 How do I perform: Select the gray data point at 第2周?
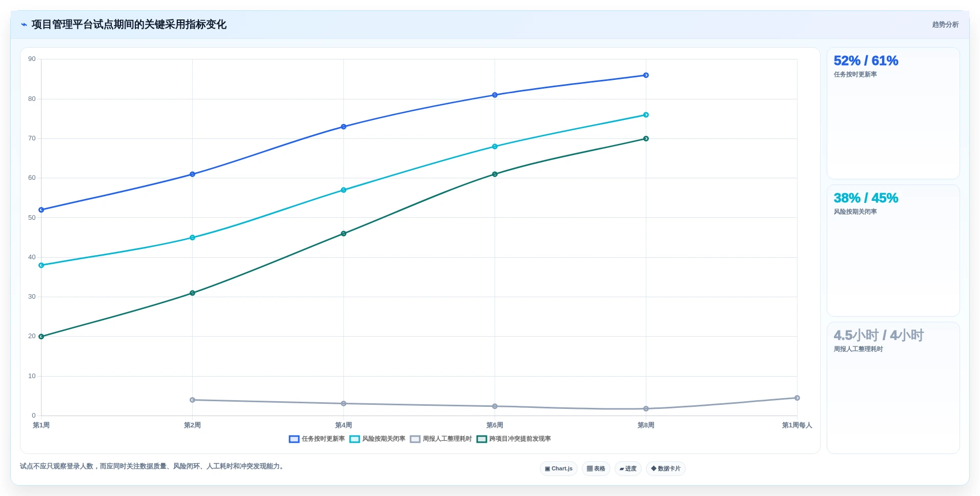coord(193,400)
